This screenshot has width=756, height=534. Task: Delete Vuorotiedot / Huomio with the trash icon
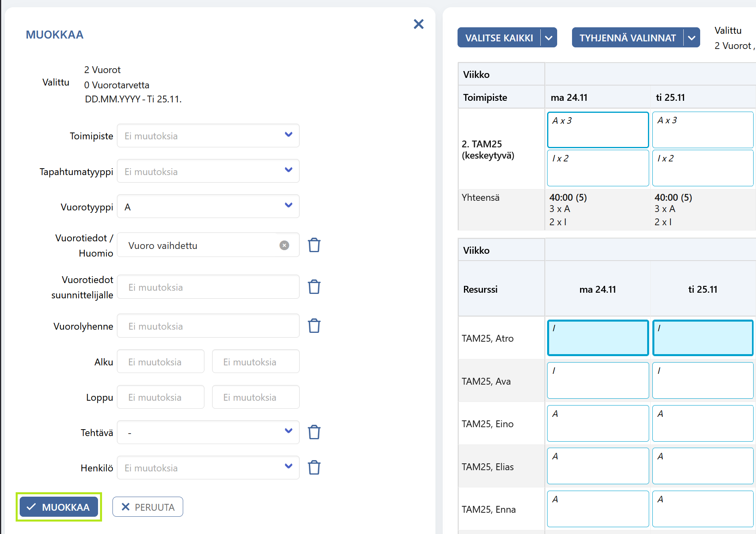coord(314,245)
